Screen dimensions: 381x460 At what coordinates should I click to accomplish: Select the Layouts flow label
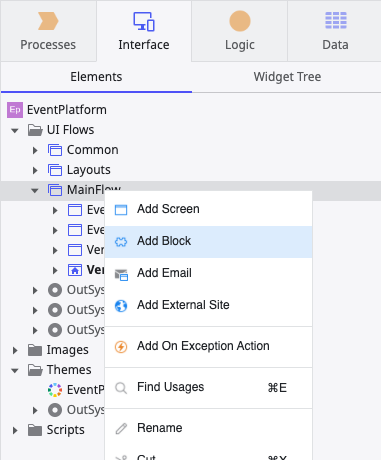coord(89,170)
